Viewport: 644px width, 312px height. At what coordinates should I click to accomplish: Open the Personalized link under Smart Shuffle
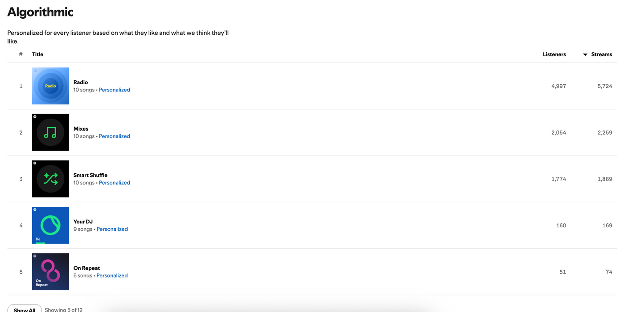pyautogui.click(x=115, y=182)
